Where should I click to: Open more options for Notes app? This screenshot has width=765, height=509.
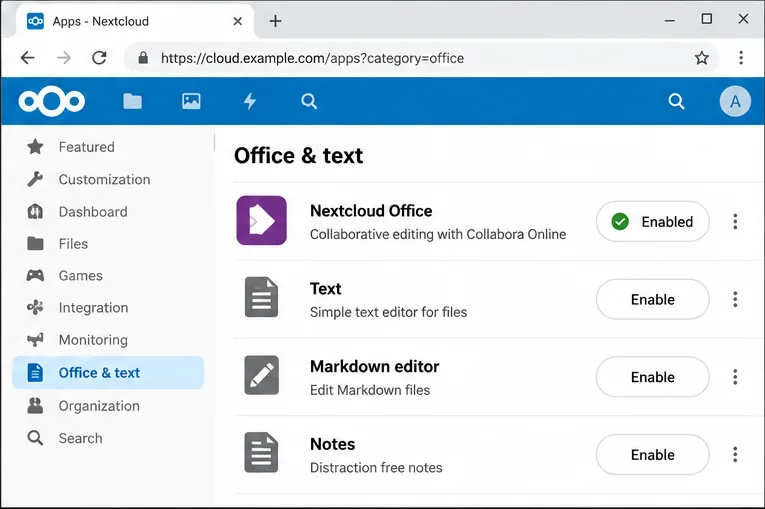[x=735, y=454]
